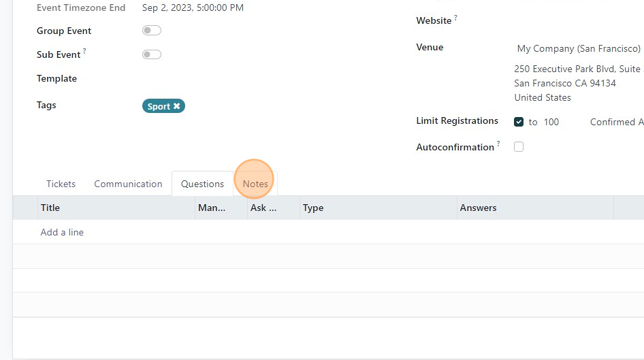This screenshot has width=644, height=360.
Task: Show Sub Event help tooltip icon
Action: pos(84,51)
